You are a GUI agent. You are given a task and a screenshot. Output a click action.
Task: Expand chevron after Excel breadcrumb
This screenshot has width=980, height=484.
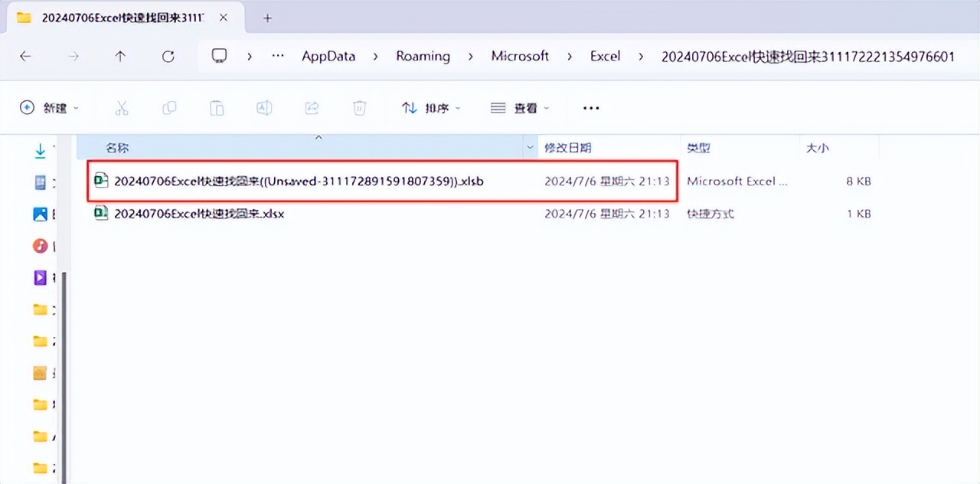coord(640,56)
